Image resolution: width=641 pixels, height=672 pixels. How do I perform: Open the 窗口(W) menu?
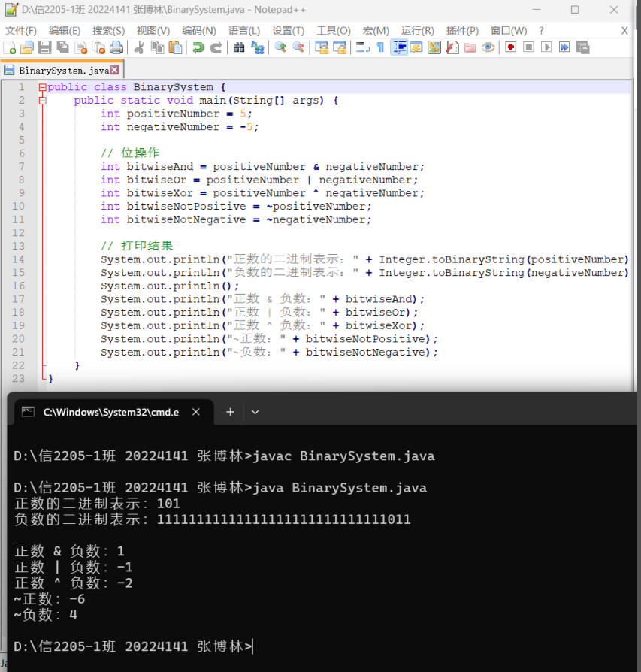tap(509, 31)
